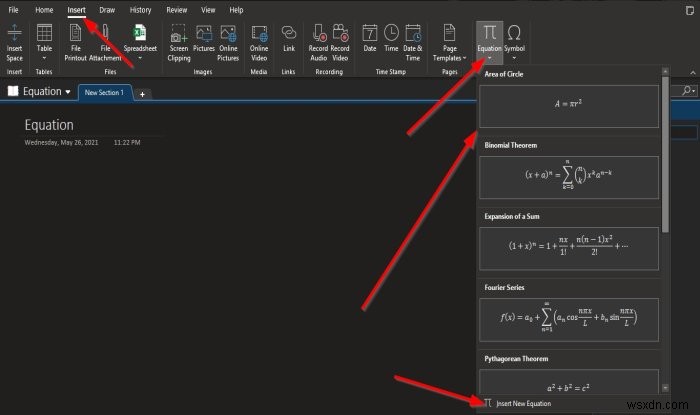Viewport: 700px width, 415px height.
Task: Click the gallery scroll up arrow
Action: 665,71
